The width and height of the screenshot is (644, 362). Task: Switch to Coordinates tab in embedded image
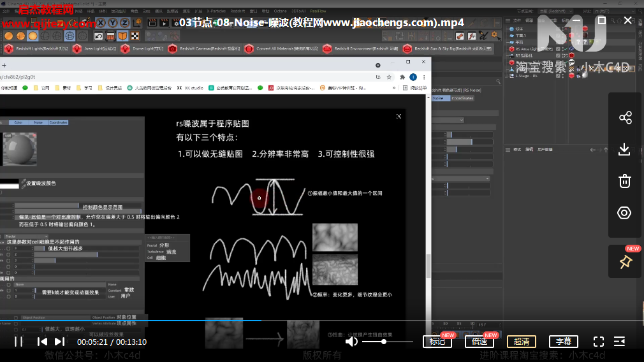[58, 122]
